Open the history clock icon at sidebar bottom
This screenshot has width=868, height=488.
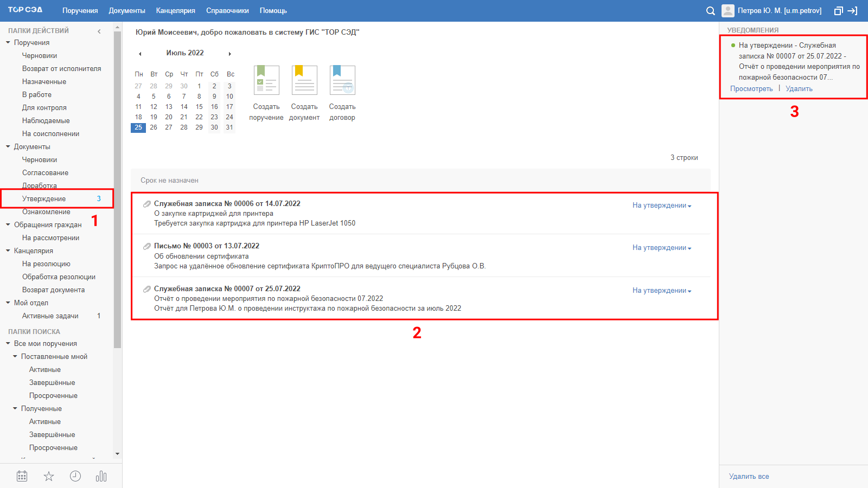[x=75, y=476]
